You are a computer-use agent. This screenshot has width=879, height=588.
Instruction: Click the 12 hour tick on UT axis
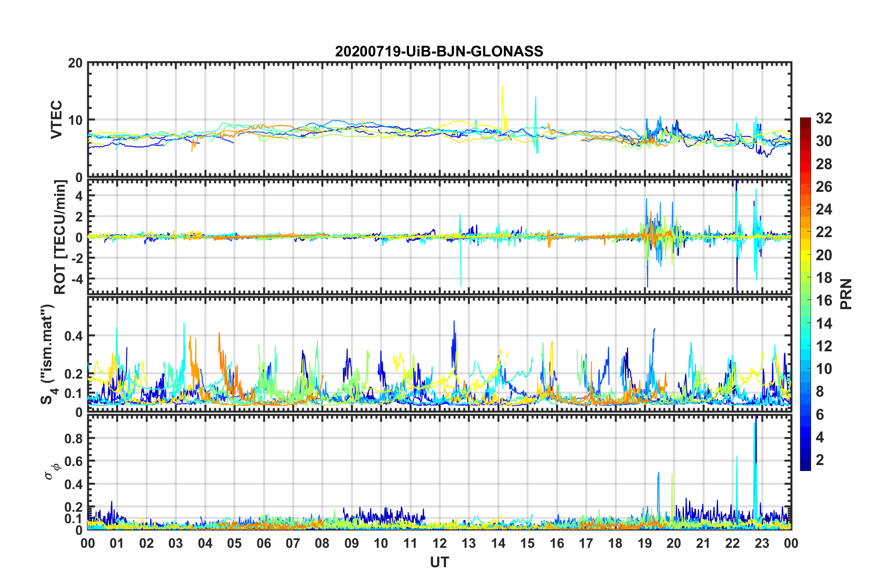(439, 543)
